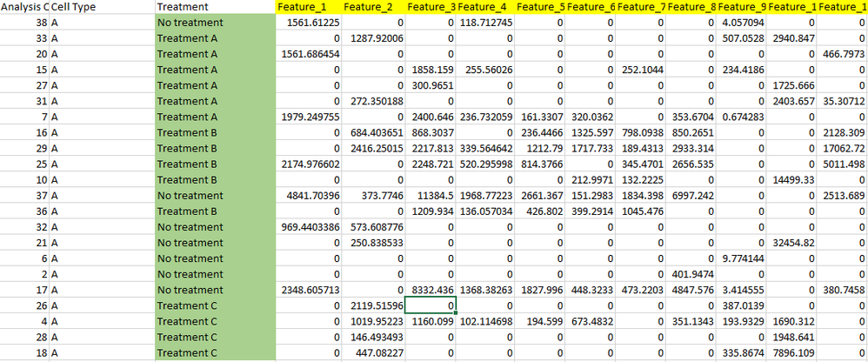This screenshot has width=868, height=362.
Task: Select cell containing 1561.61225
Action: point(308,23)
